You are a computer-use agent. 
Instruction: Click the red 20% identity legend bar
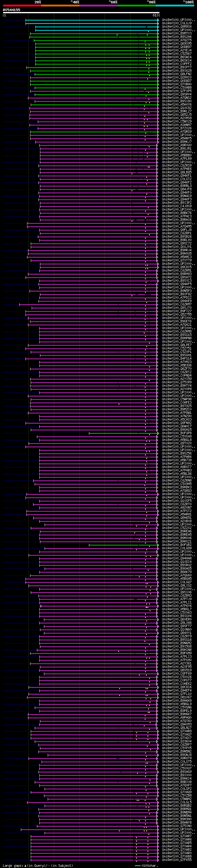(x=22, y=6)
